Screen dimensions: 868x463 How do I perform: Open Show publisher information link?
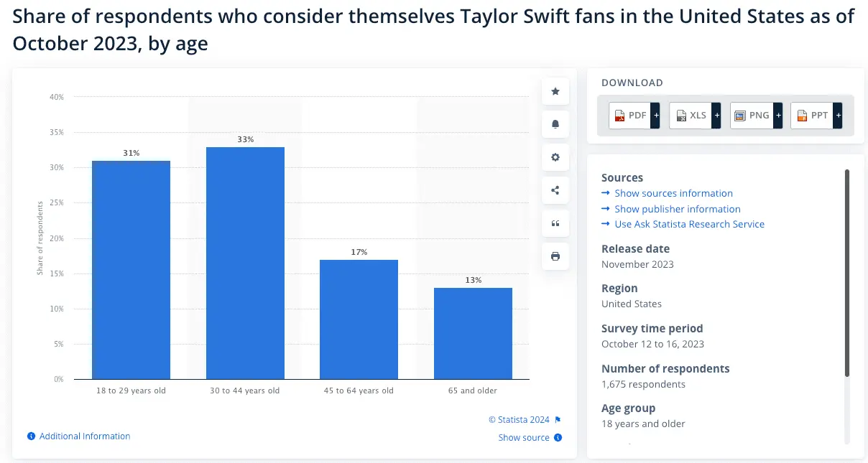click(677, 209)
